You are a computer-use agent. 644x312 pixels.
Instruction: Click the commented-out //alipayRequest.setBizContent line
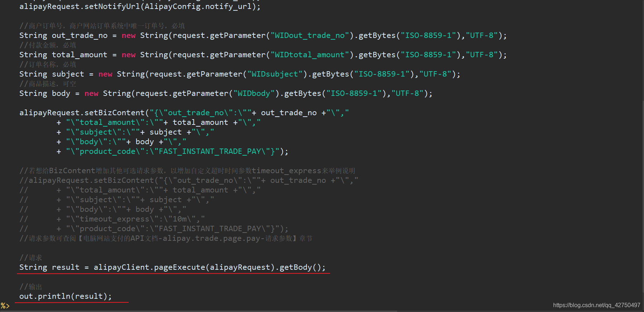(x=189, y=180)
